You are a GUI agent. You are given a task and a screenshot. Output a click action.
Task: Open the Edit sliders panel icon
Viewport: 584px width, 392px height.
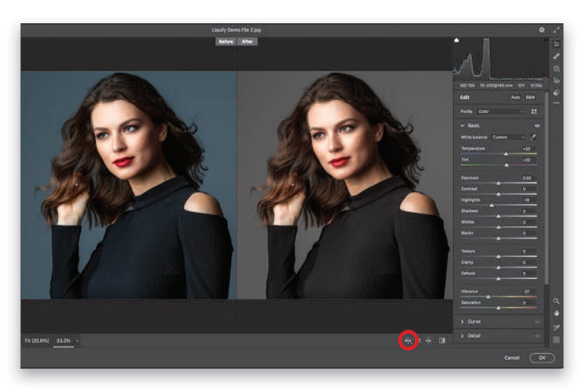coord(556,44)
